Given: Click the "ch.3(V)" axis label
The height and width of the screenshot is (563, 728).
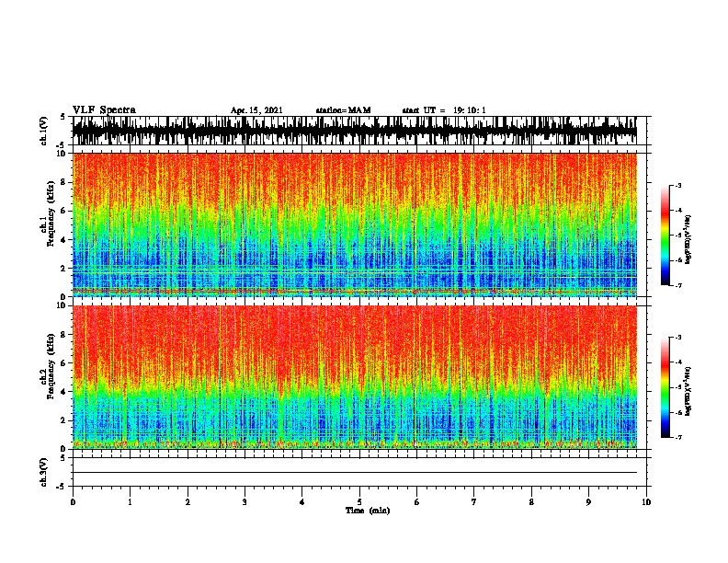Looking at the screenshot, I should 44,473.
